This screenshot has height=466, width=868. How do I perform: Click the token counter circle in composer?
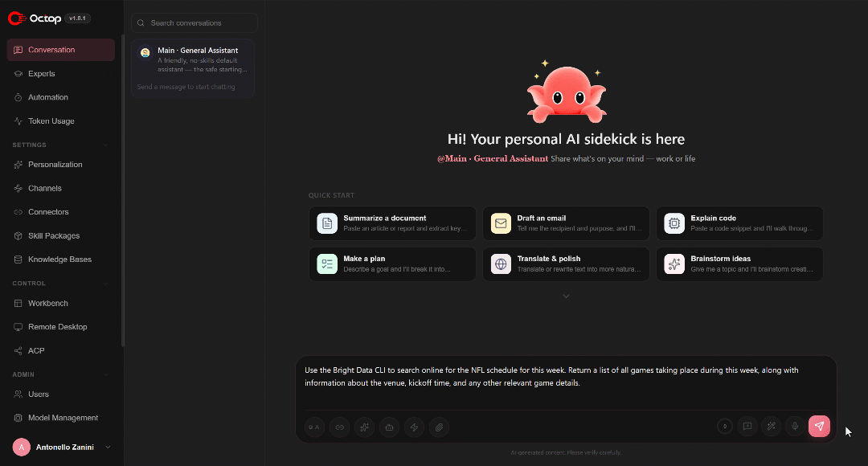[725, 426]
